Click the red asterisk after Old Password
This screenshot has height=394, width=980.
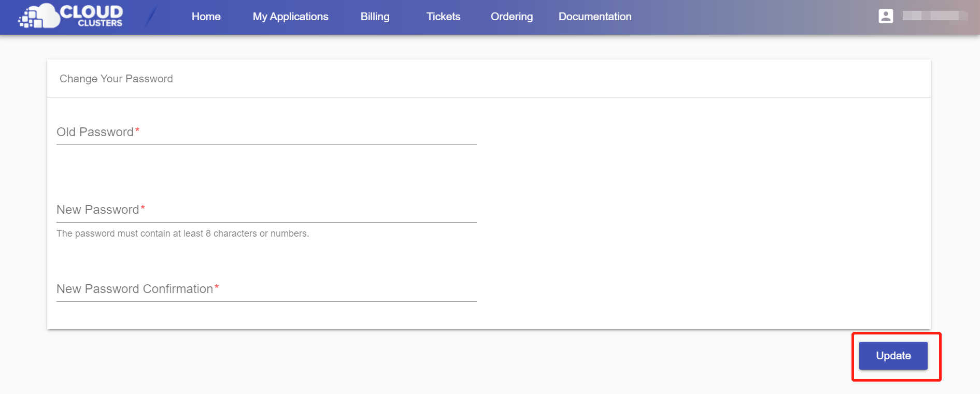point(137,130)
